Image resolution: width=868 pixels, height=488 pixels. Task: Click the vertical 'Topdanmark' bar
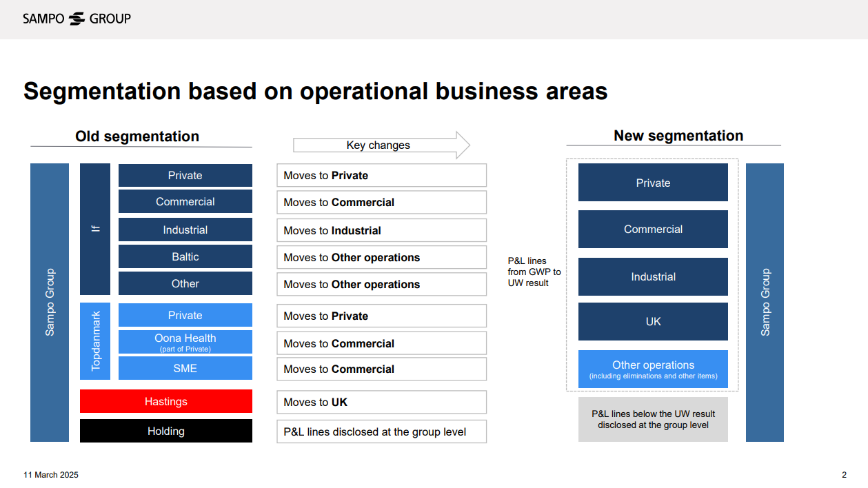click(x=95, y=341)
